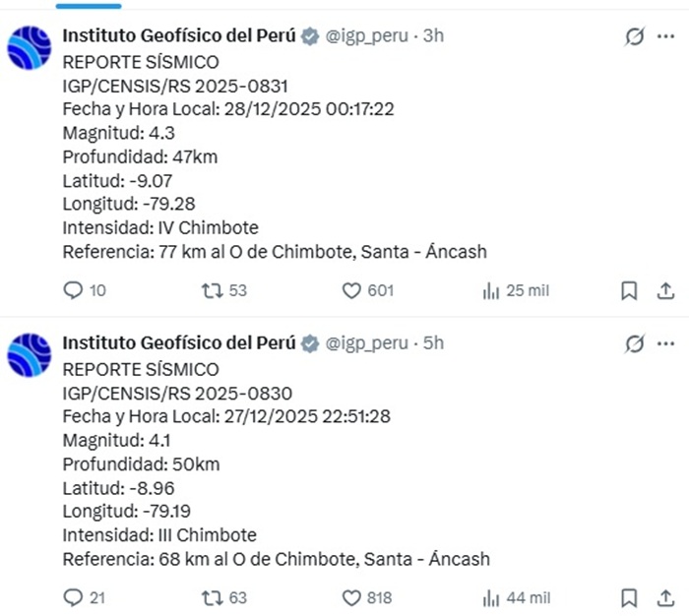This screenshot has height=616, width=689.
Task: Like the 2025-0830 seismic report
Action: click(351, 597)
